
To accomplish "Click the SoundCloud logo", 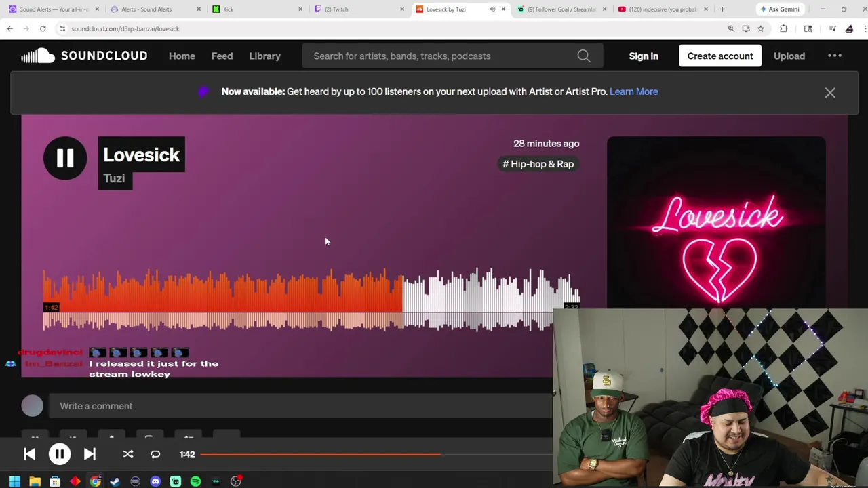I will click(x=84, y=56).
